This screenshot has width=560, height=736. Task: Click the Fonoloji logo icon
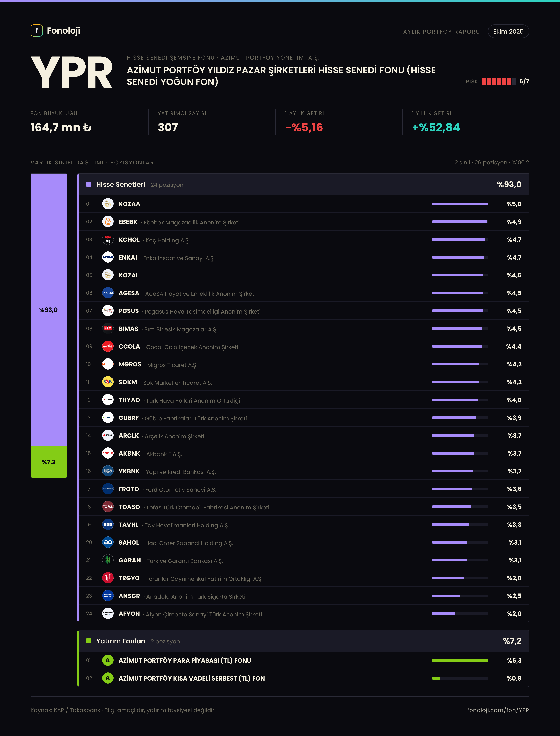pos(37,31)
